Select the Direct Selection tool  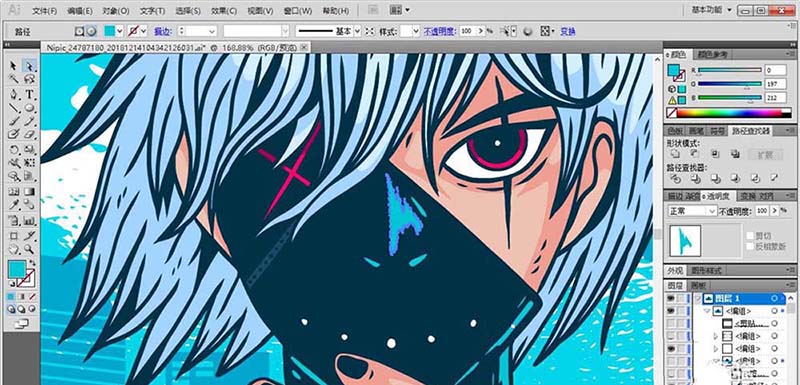[30, 66]
